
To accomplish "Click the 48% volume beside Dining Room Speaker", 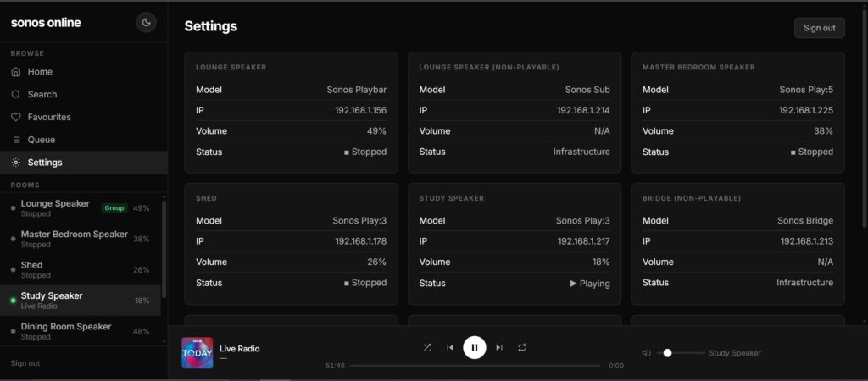I will point(142,331).
